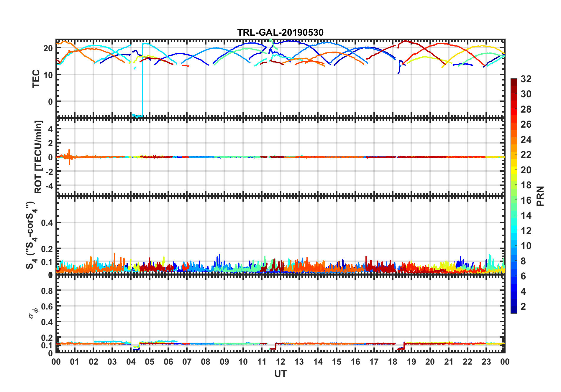
Task: Click x-axis tick label 12
Action: click(280, 362)
